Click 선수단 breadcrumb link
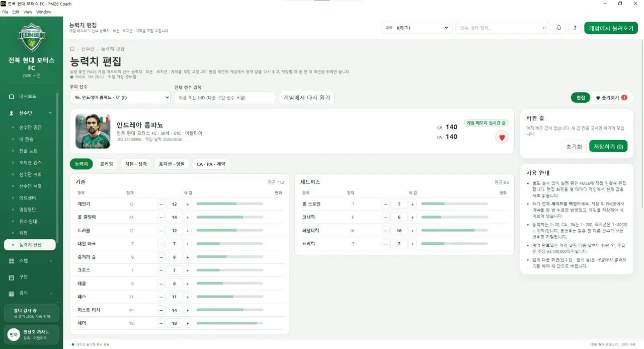644x349 pixels. click(x=88, y=49)
